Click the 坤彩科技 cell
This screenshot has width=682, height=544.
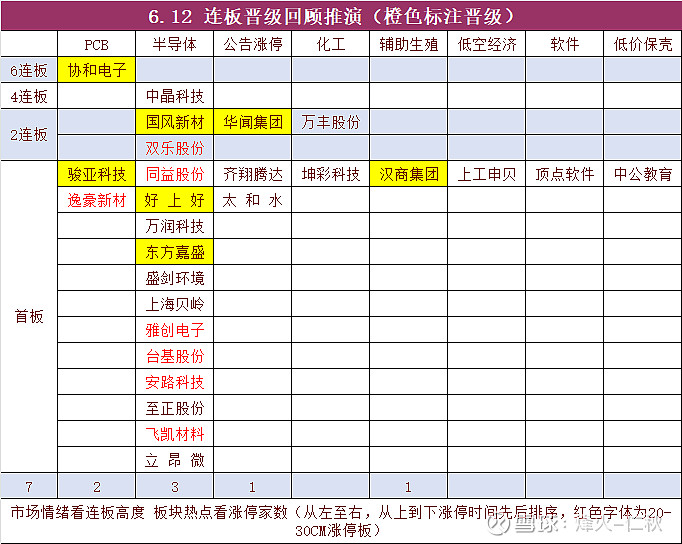(x=331, y=174)
